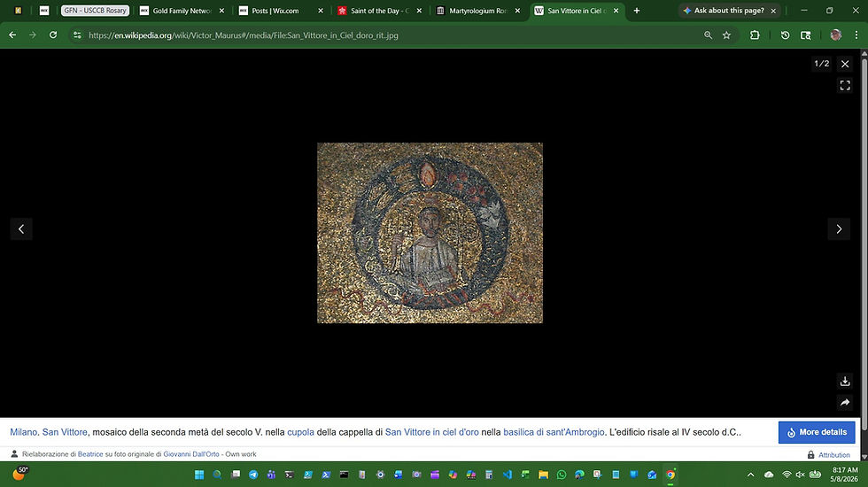Click the San Vittore mosaic image
This screenshot has width=868, height=487.
click(430, 233)
